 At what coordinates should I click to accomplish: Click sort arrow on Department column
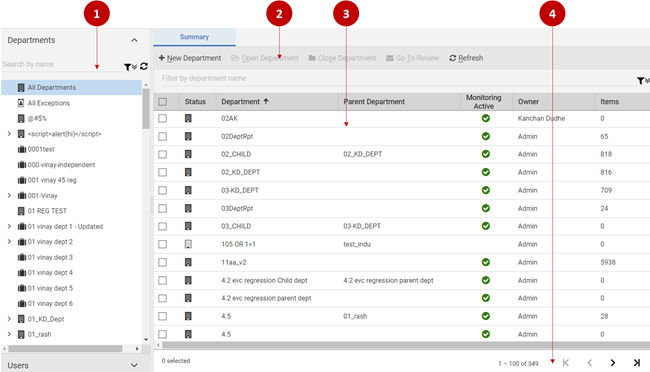pos(266,101)
